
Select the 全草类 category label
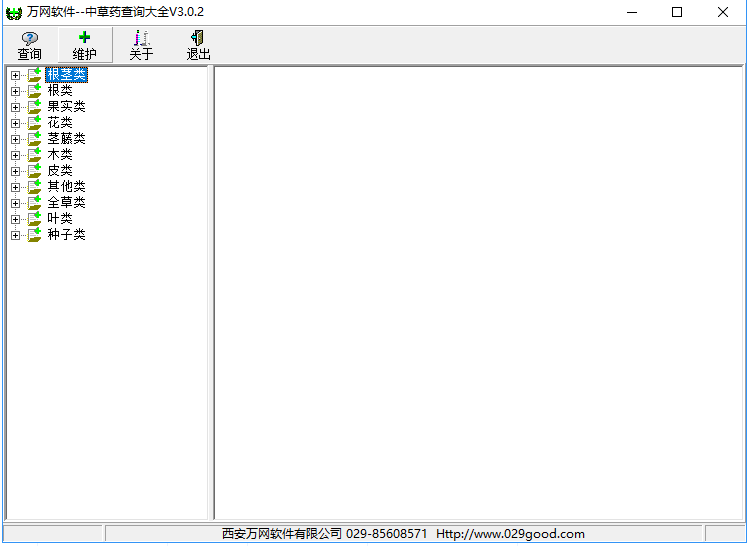[x=66, y=202]
